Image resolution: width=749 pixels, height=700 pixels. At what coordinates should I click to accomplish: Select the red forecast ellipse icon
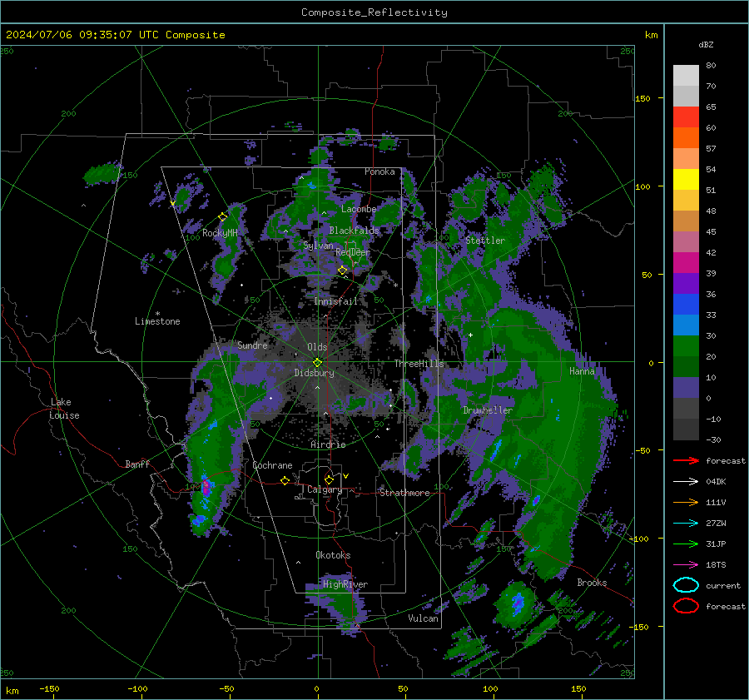coord(686,606)
